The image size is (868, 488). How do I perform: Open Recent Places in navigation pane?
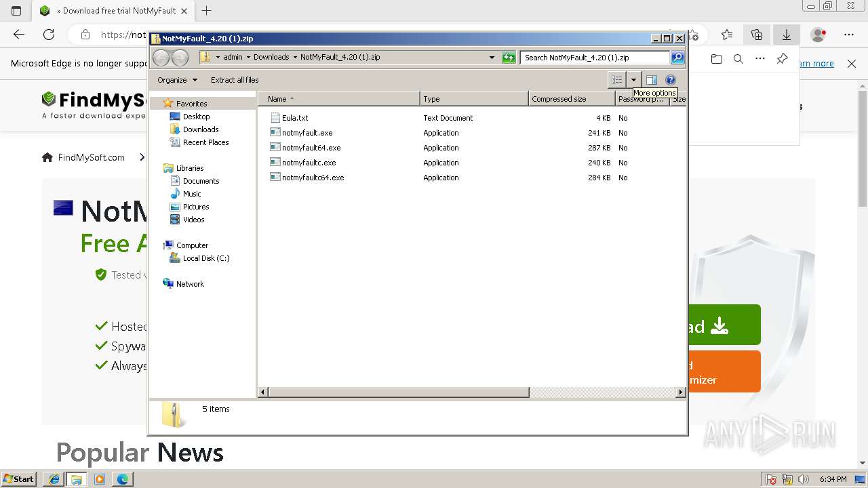coord(205,142)
